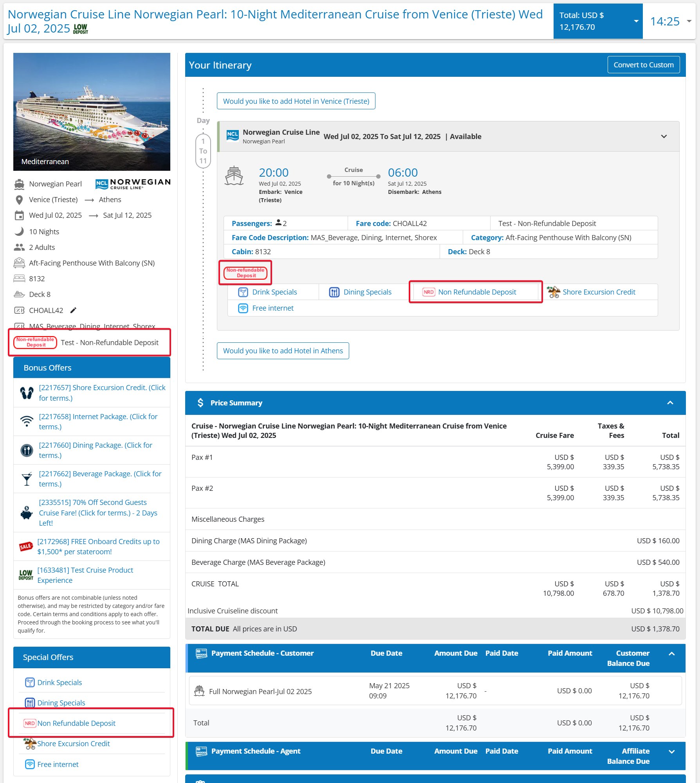Click Dining Specials in Special Offers sidebar
Screen dimensions: 700x783
click(x=61, y=703)
